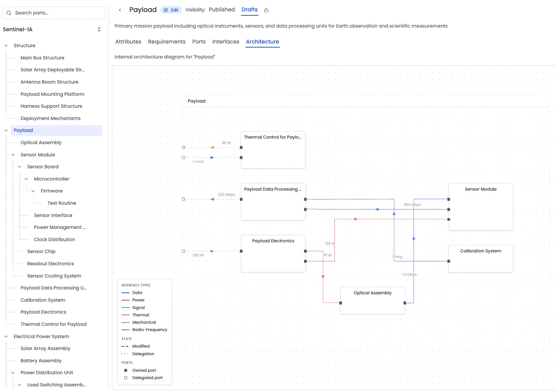
Task: Collapse the Firmware node chevron
Action: coord(33,191)
